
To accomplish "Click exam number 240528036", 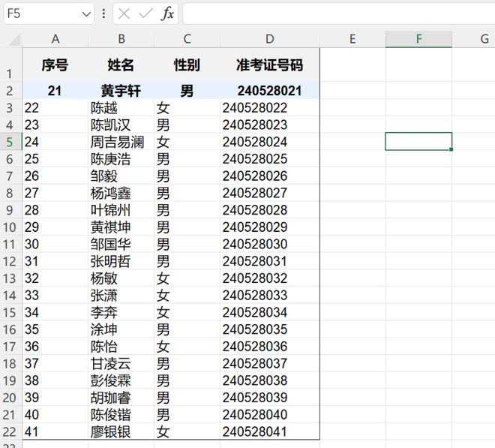I will [270, 346].
